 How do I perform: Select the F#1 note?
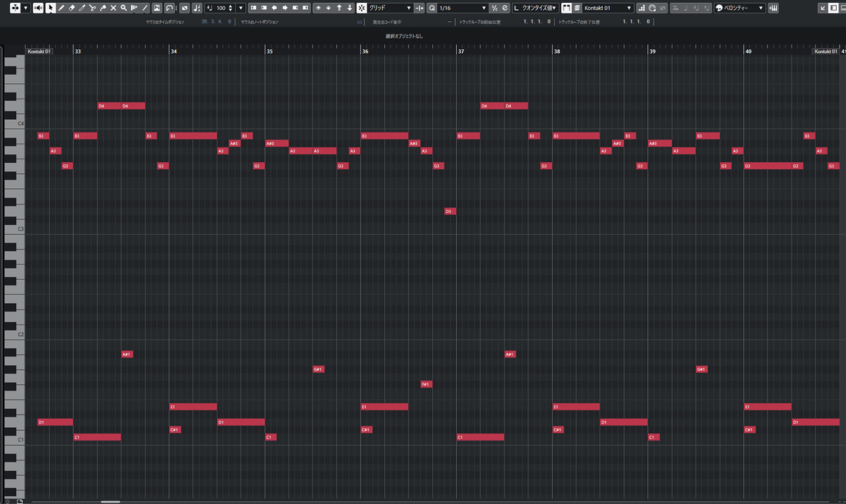pos(426,384)
